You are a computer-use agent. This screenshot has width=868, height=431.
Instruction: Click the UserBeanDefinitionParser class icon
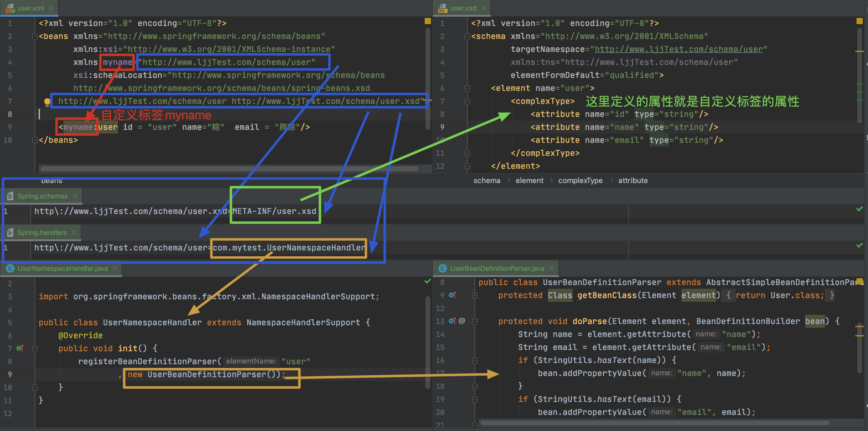tap(442, 268)
